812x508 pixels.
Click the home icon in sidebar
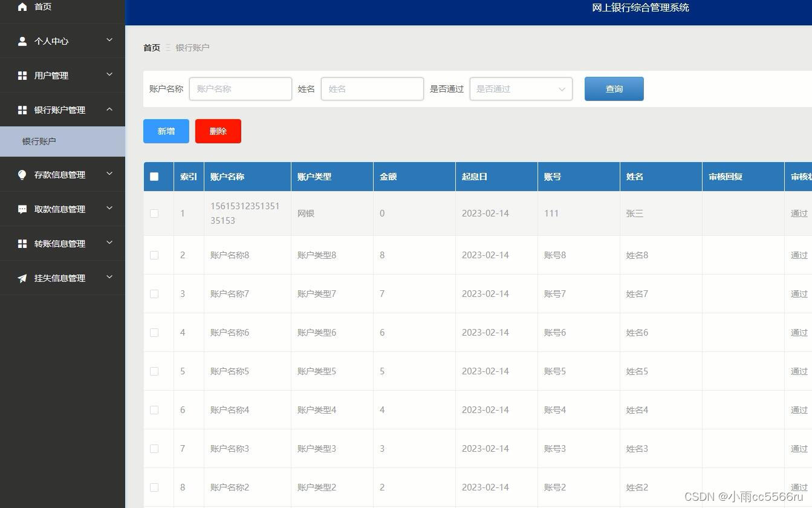tap(22, 7)
